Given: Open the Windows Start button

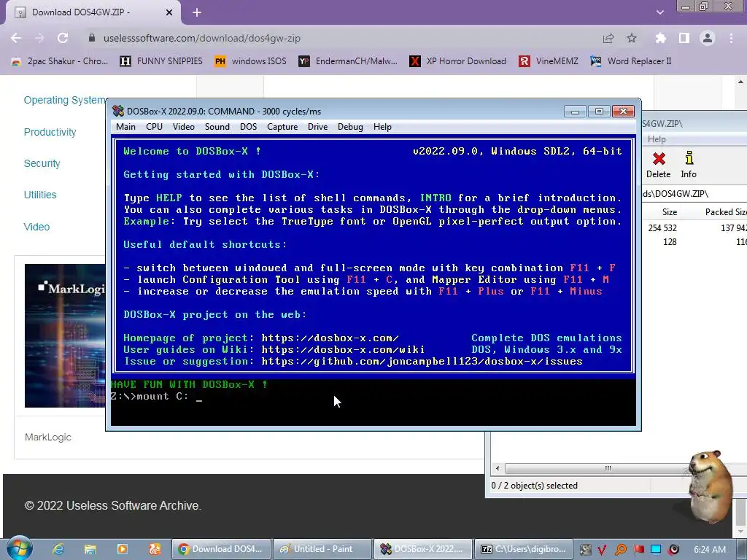Looking at the screenshot, I should (x=19, y=548).
